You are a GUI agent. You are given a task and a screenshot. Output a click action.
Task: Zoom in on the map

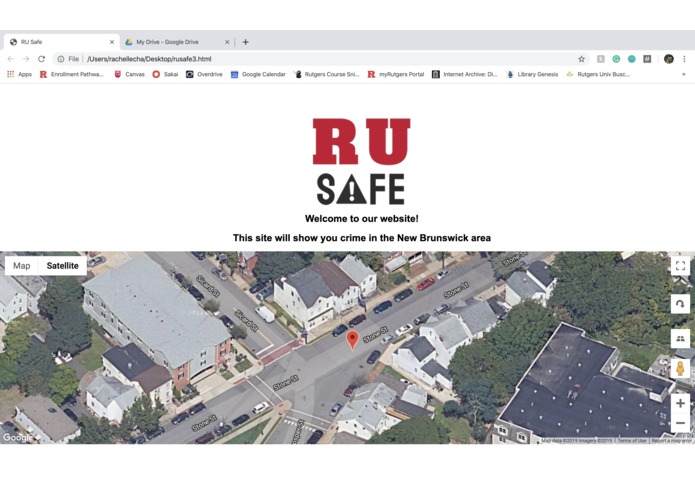point(680,403)
